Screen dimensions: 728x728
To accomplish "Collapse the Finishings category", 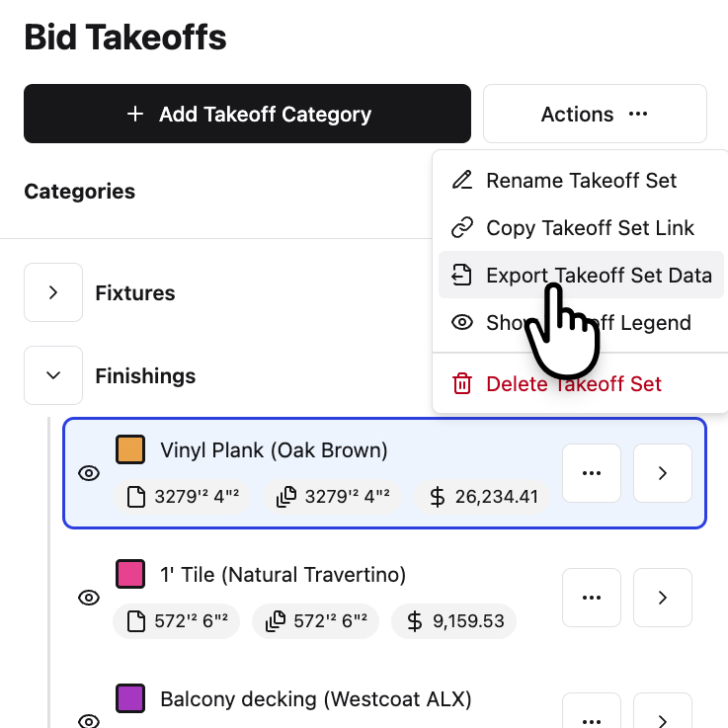I will (53, 375).
